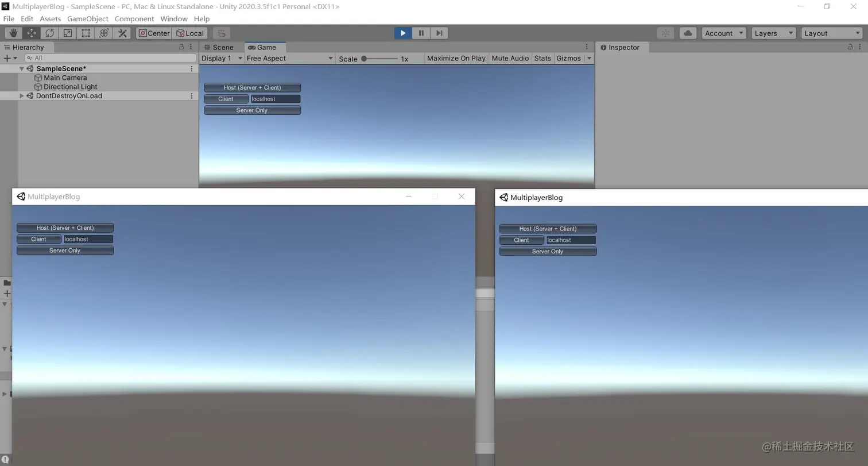Open DontDestroyOnLoad context menu dots
Image resolution: width=868 pixels, height=466 pixels.
192,96
